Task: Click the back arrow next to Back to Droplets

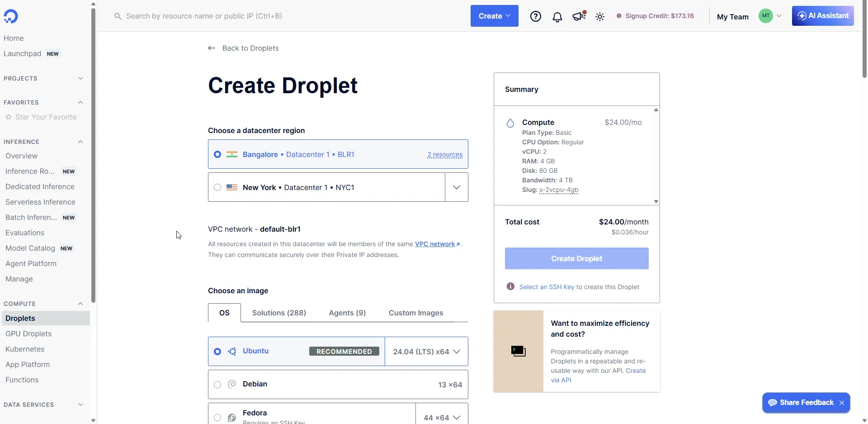Action: point(212,48)
